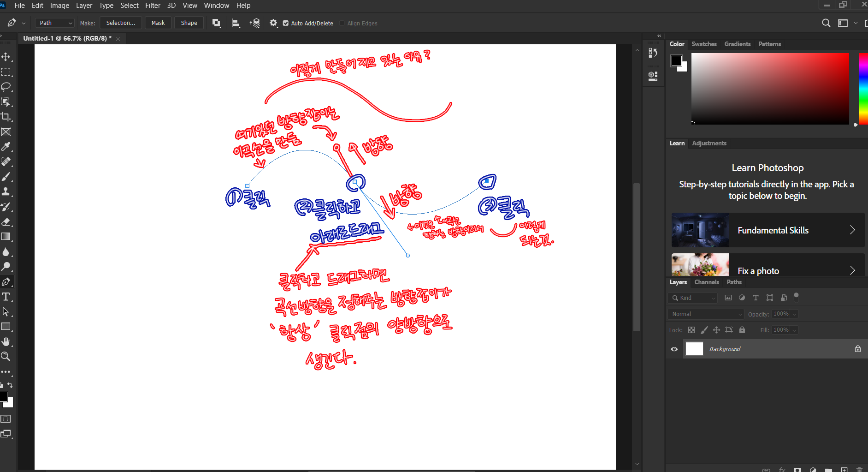Select the Lasso tool

(6, 87)
